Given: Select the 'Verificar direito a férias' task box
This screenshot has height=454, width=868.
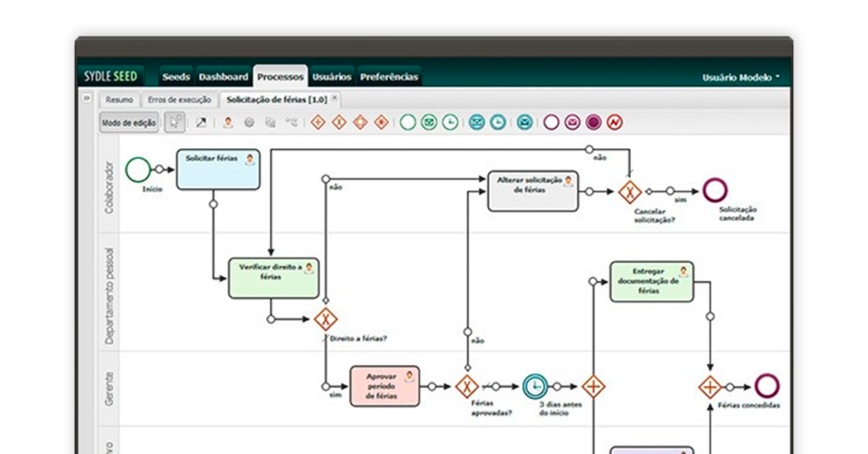Looking at the screenshot, I should (274, 278).
